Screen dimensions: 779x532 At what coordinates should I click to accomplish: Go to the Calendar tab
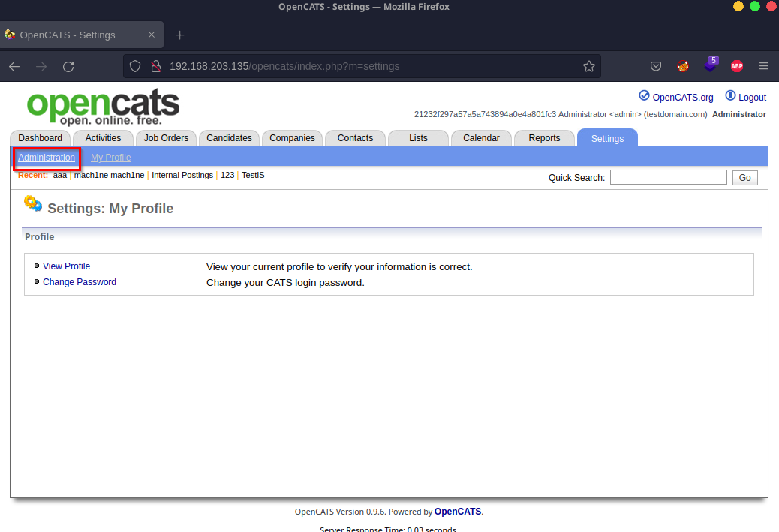(481, 138)
